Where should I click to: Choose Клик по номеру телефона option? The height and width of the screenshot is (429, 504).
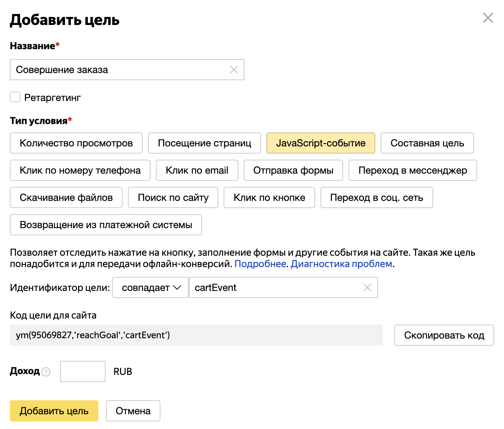(x=80, y=170)
